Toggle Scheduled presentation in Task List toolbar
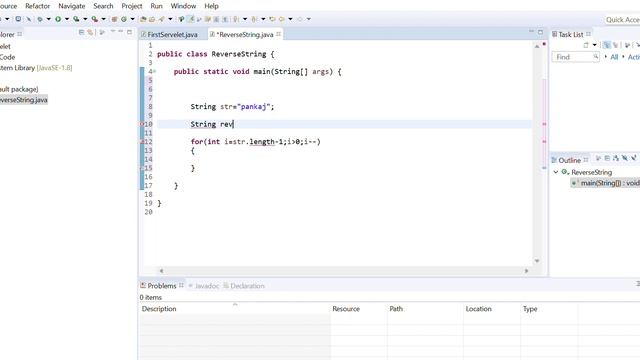Image resolution: width=640 pixels, height=360 pixels. click(x=616, y=45)
